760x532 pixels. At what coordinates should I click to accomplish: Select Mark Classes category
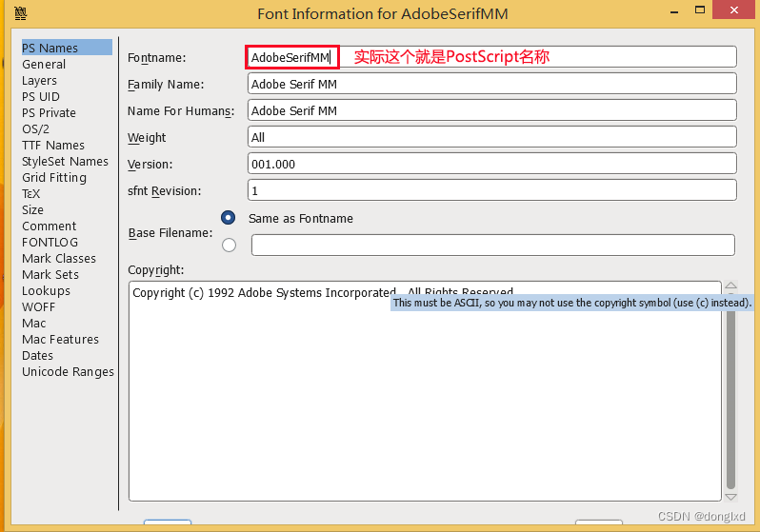tap(59, 258)
